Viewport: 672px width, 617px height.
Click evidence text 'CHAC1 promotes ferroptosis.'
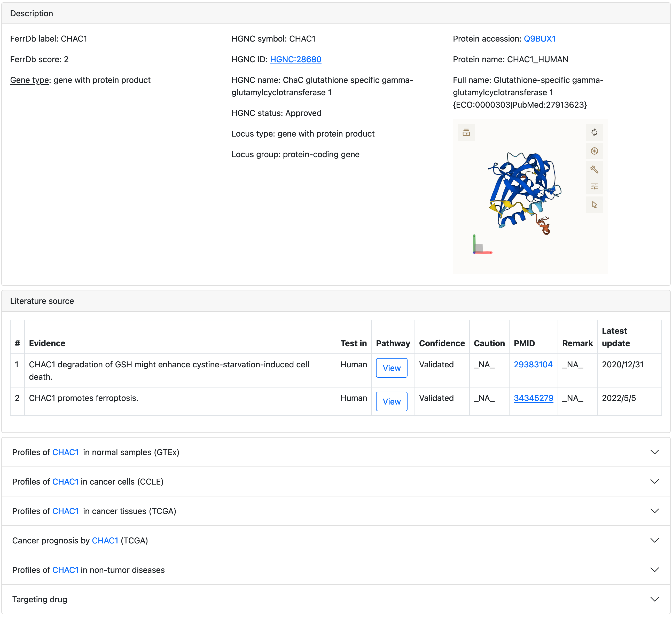pyautogui.click(x=83, y=398)
